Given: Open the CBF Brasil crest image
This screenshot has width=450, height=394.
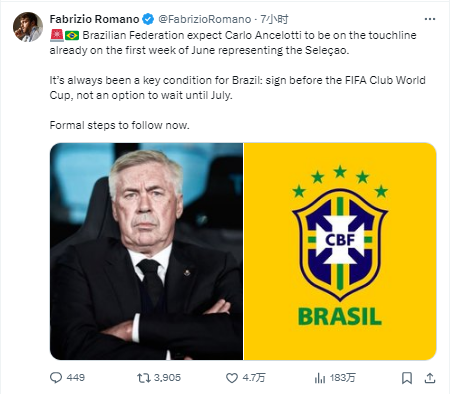Looking at the screenshot, I should tap(340, 251).
